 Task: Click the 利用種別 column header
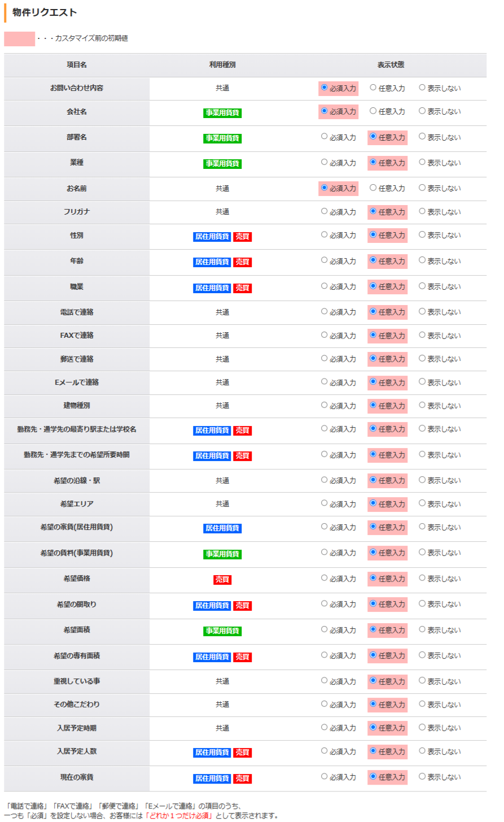click(x=222, y=65)
